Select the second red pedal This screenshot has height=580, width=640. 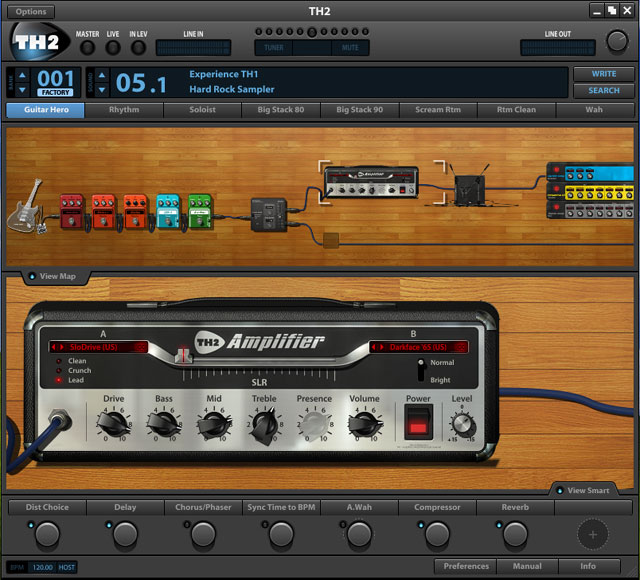(x=103, y=211)
